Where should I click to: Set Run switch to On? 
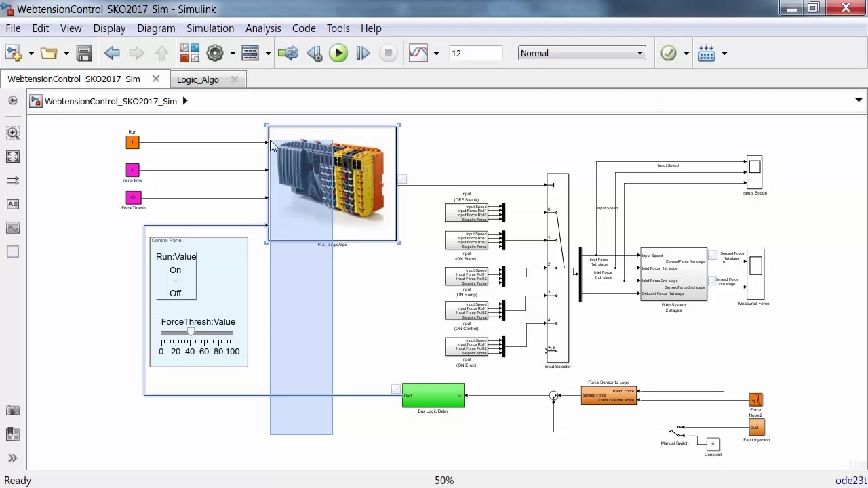coord(176,270)
